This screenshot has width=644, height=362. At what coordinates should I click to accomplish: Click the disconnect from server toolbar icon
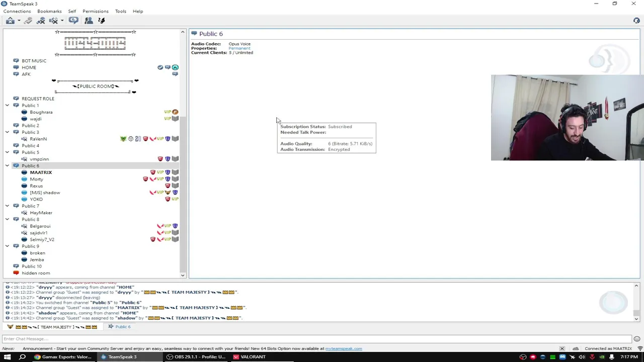coord(10,21)
